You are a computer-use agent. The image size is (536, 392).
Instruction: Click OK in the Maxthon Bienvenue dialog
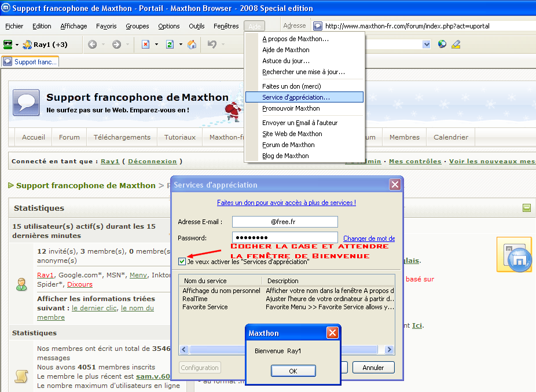[x=293, y=371]
